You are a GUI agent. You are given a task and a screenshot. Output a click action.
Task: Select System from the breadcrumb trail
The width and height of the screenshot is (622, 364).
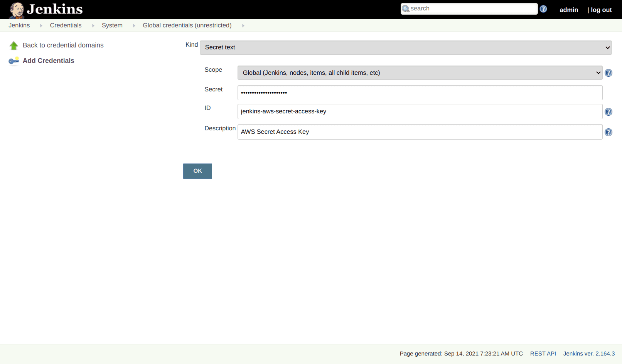point(112,25)
